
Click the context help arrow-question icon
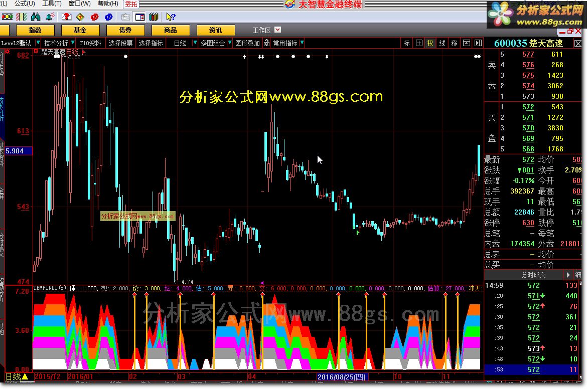tap(171, 17)
